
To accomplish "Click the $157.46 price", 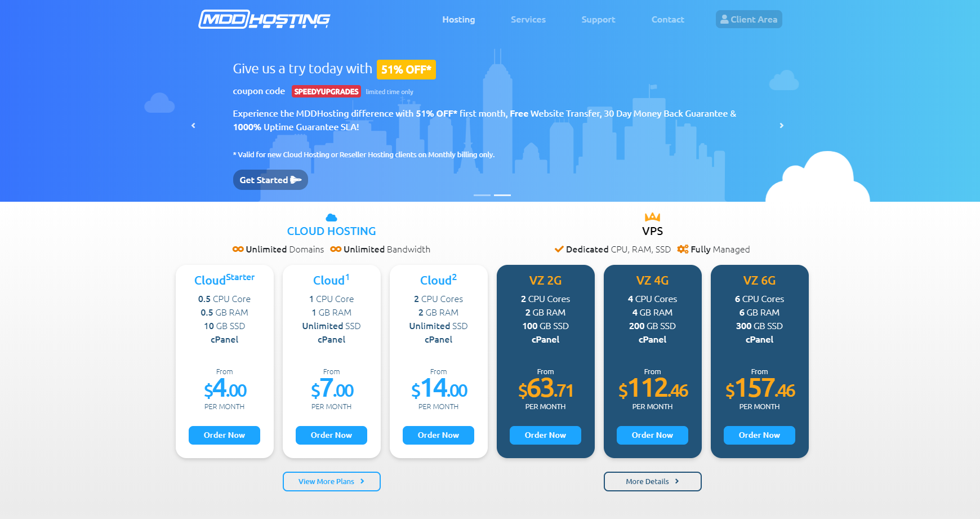I will [x=760, y=389].
